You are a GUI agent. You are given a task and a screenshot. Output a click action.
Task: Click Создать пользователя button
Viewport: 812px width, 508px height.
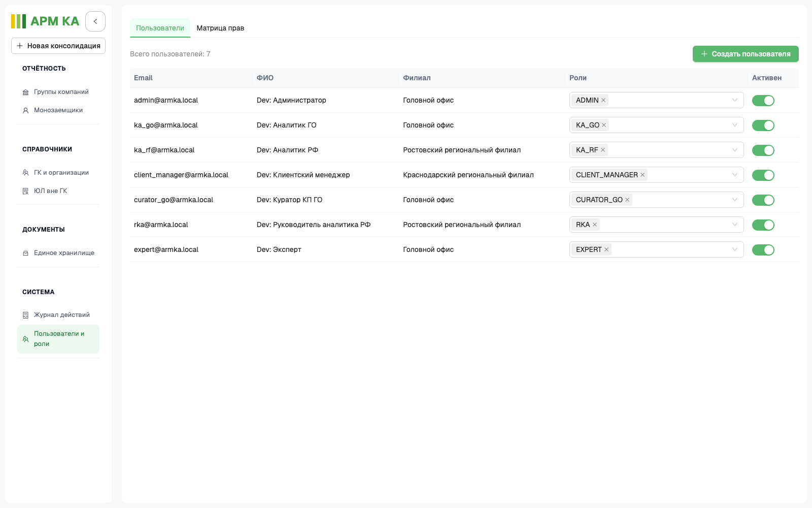(746, 54)
